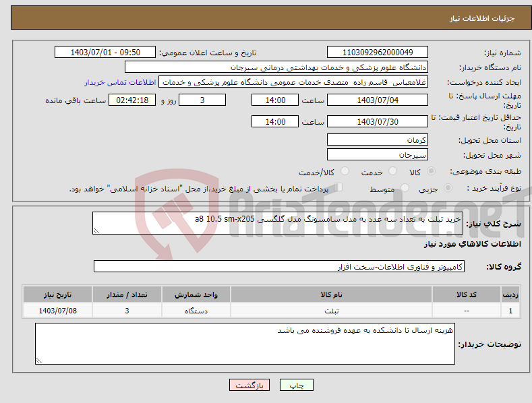Click the need date cell 1403/07/08
Viewport: 532px width, 403px height.
pyautogui.click(x=58, y=311)
